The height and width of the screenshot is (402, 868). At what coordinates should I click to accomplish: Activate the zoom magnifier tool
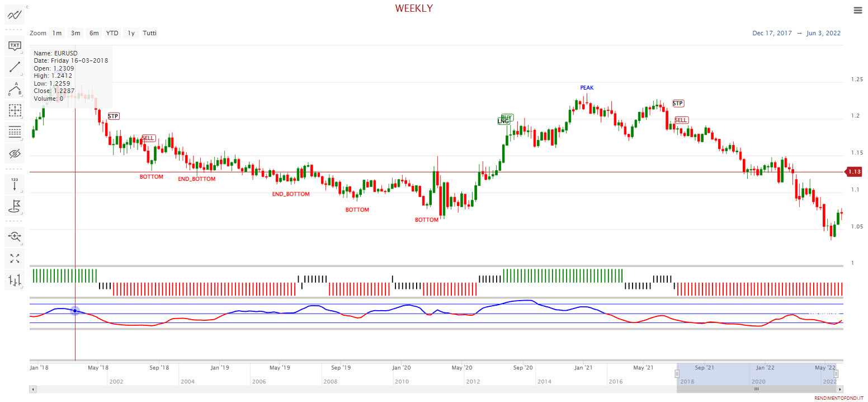[15, 236]
